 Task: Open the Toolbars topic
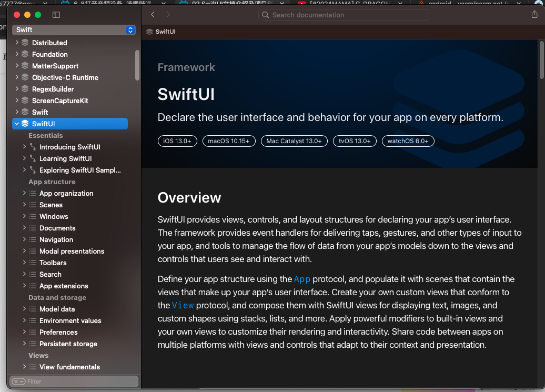click(x=53, y=263)
